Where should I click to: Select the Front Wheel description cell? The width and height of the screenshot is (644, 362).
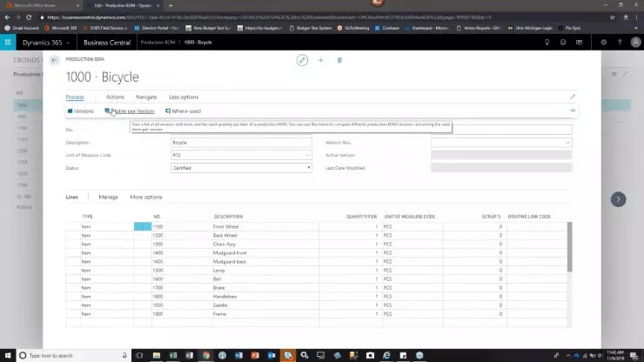point(265,227)
